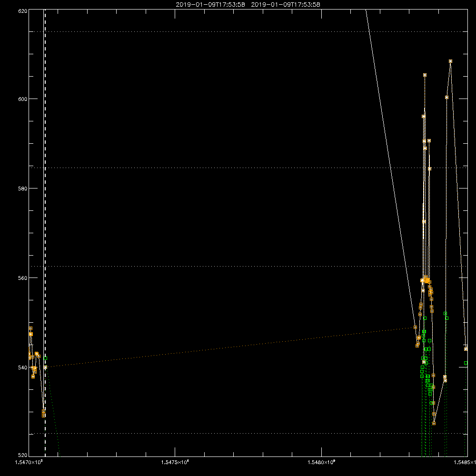Click the left 2019-01-09T17:53:58 title timestamp
This screenshot has width=476, height=476.
tap(210, 5)
